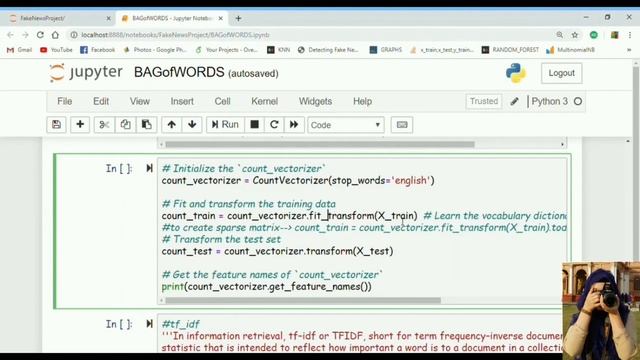
Task: Rename the notebook title BAGofWORDS
Action: click(x=179, y=72)
